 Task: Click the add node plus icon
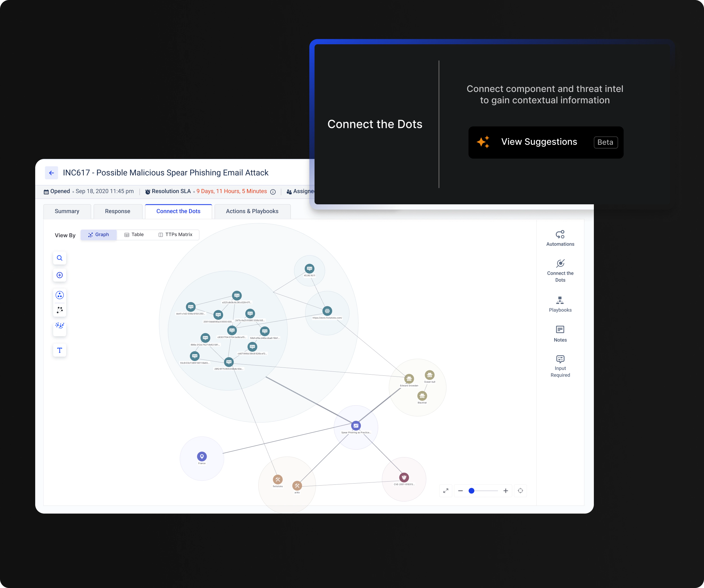[59, 275]
